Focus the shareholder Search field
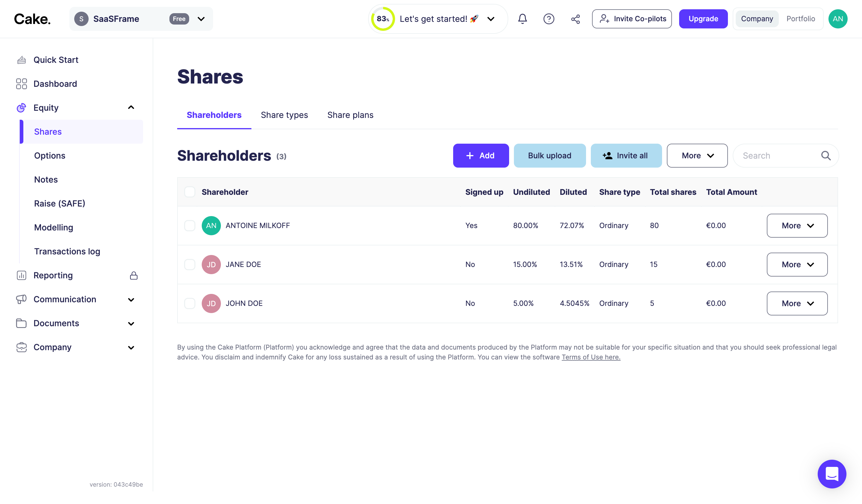This screenshot has height=504, width=862. pos(776,156)
